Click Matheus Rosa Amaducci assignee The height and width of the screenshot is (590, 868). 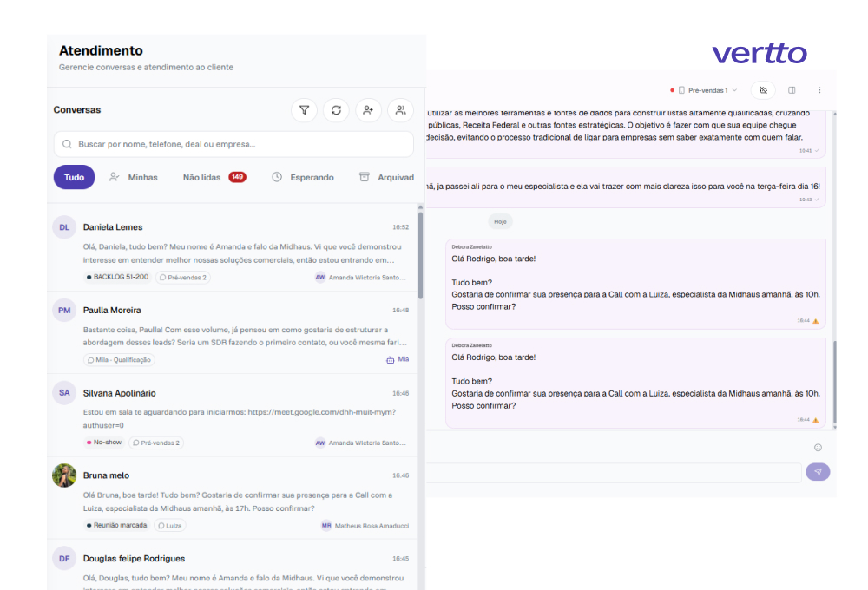point(365,526)
